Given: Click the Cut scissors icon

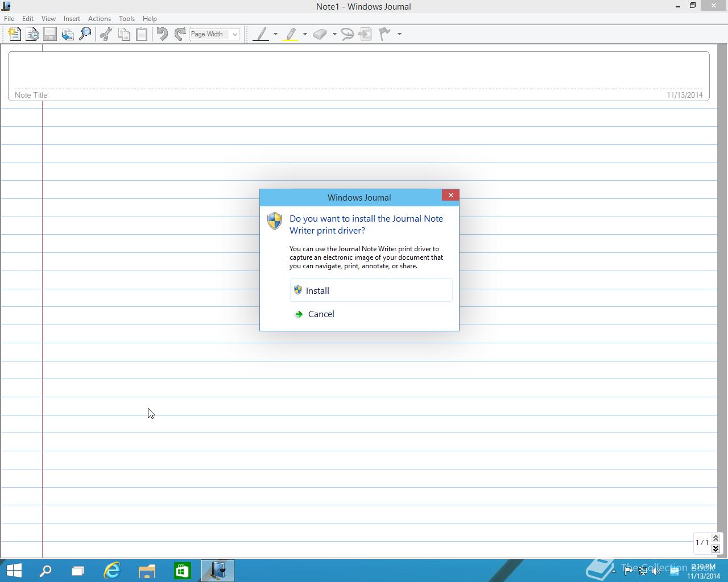Looking at the screenshot, I should (106, 34).
